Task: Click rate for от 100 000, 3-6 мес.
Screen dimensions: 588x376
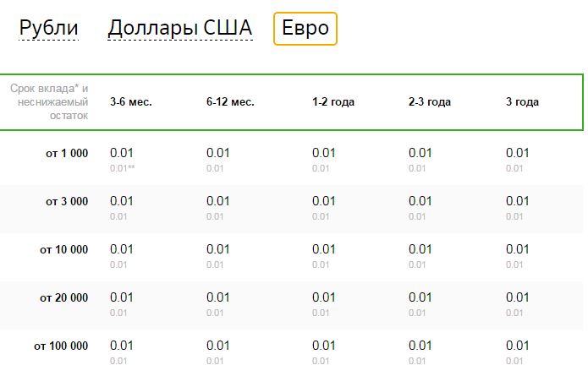Action: (122, 346)
